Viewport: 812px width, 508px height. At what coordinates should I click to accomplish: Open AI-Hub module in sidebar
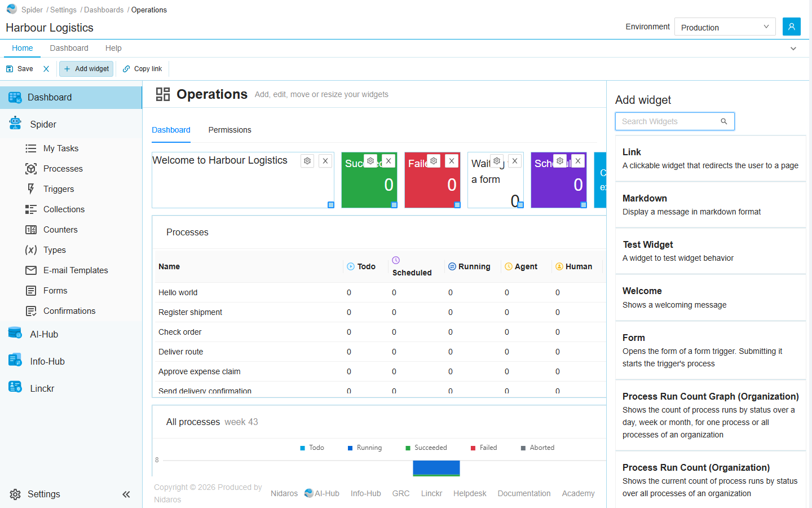tap(71, 334)
